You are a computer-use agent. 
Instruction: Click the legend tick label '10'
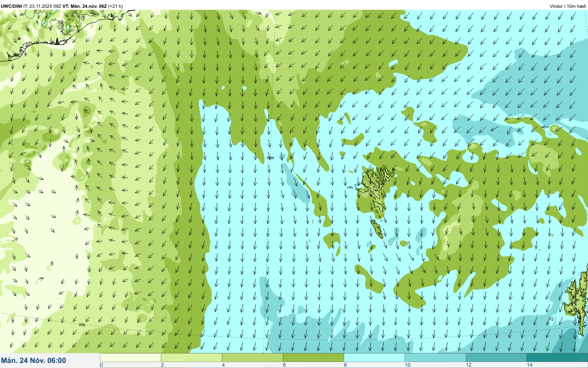[x=407, y=365]
